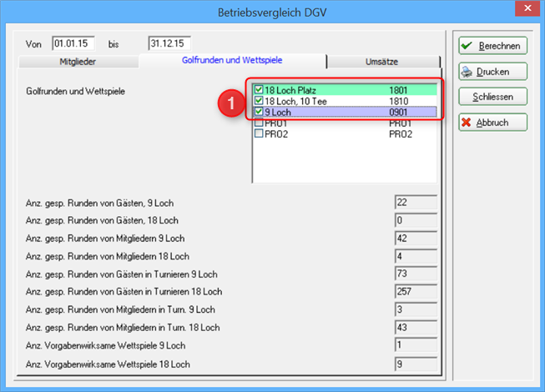Click the red X icon on Abbruch
Image resolution: width=545 pixels, height=392 pixels.
pos(466,123)
